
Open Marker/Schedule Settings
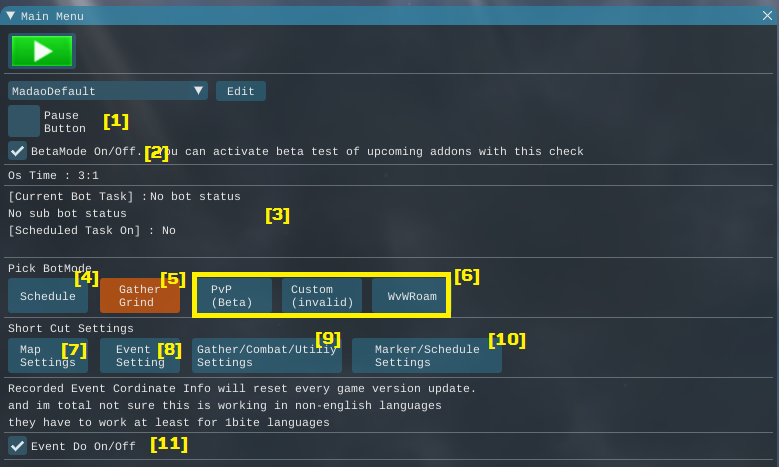[426, 356]
